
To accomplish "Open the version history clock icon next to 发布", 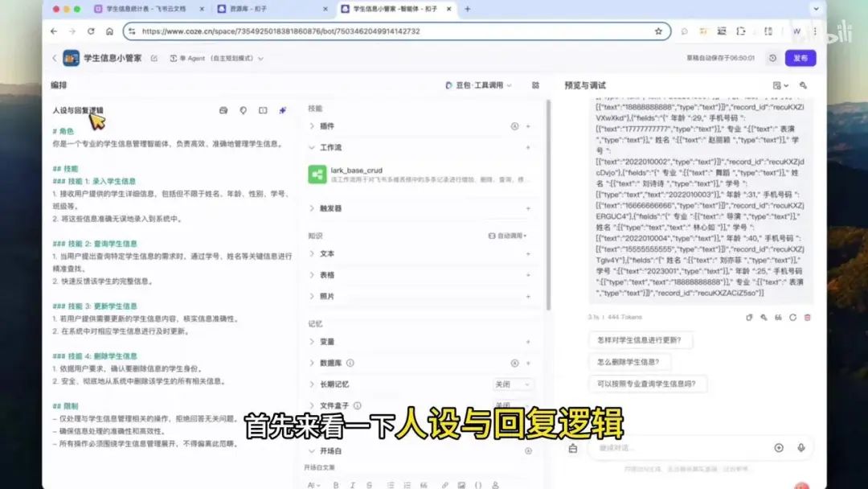I will 772,58.
